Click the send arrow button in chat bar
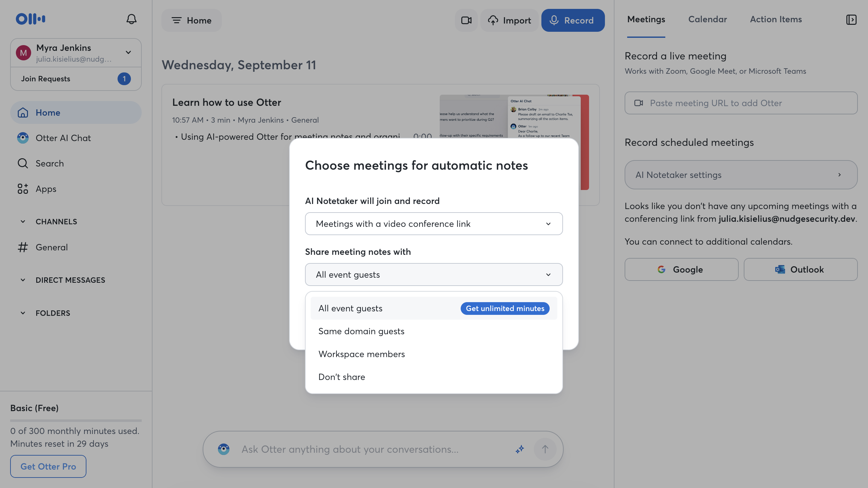 pyautogui.click(x=545, y=449)
